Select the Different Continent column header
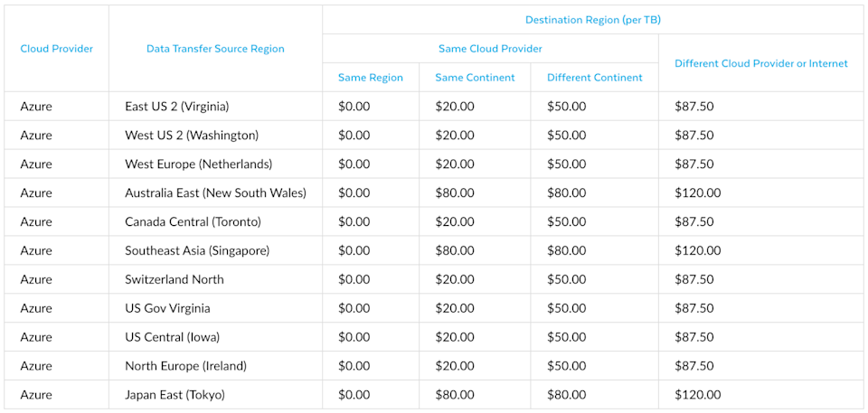Screen dimensions: 868x413 tap(595, 78)
